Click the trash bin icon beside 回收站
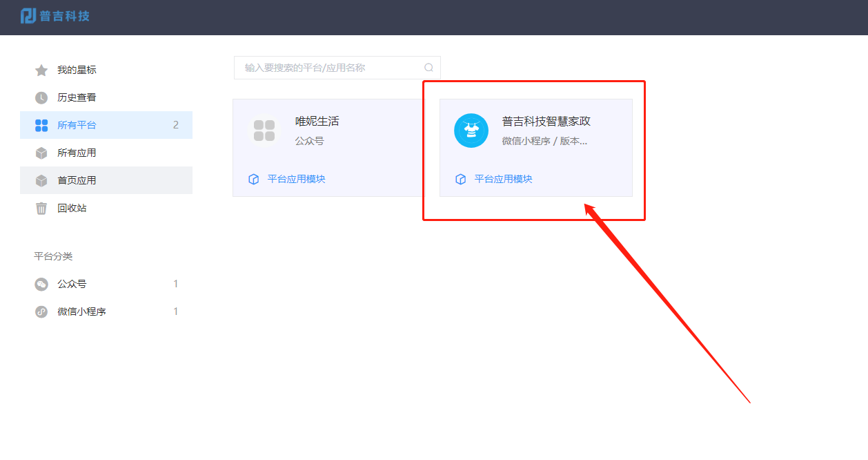The width and height of the screenshot is (868, 460). coord(41,208)
